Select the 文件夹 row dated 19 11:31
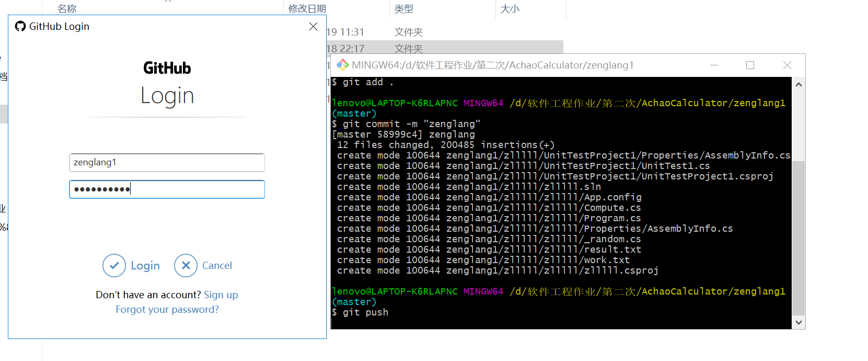Screen dimensions: 868x361 point(444,32)
